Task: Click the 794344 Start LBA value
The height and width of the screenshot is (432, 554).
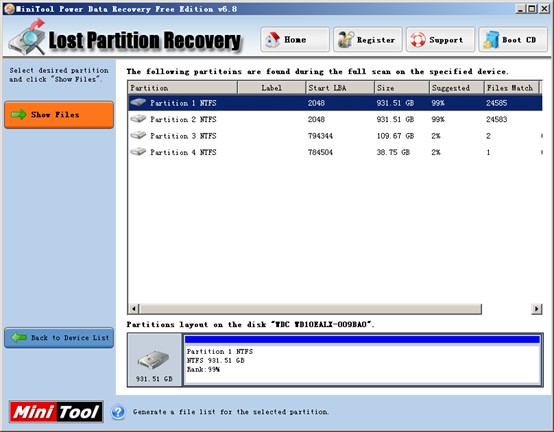Action: pyautogui.click(x=320, y=136)
